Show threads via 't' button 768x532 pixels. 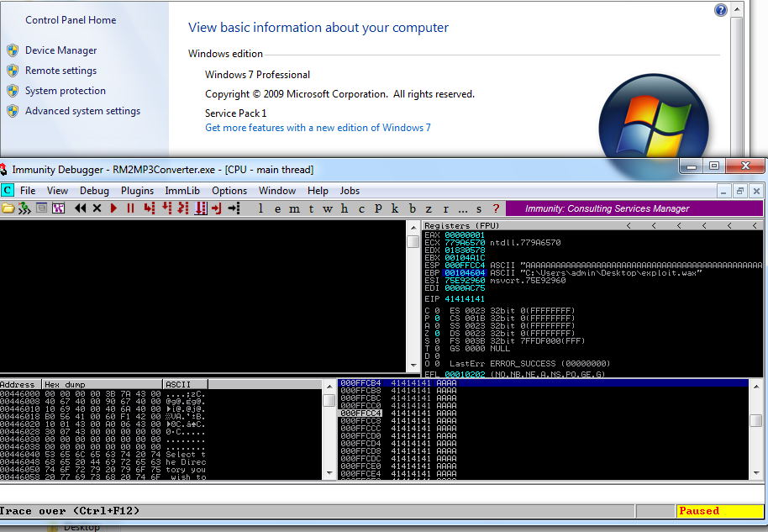(311, 208)
